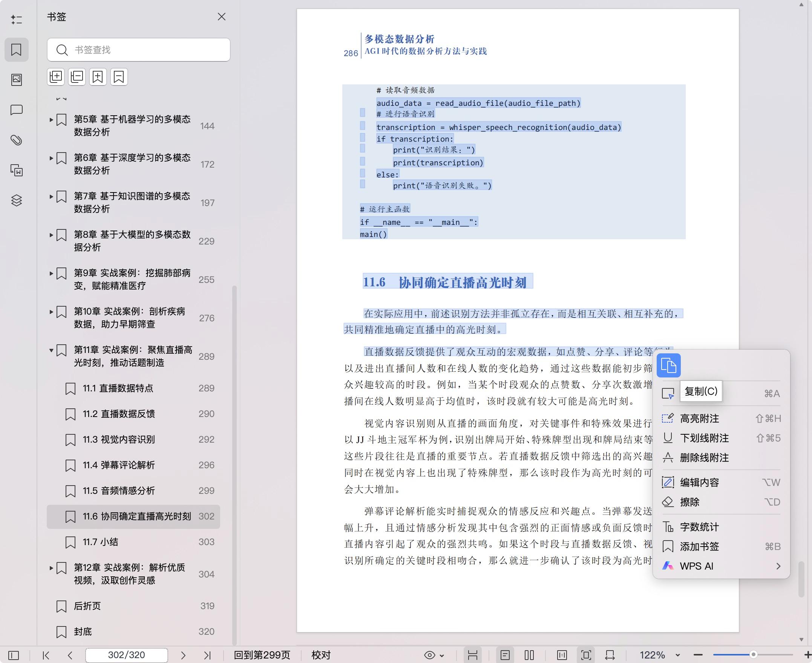The image size is (812, 663).
Task: Go to last page button
Action: (207, 655)
